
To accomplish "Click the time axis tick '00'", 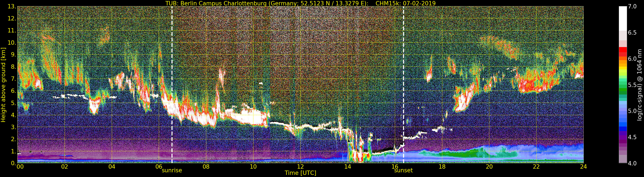I will 20,167.
